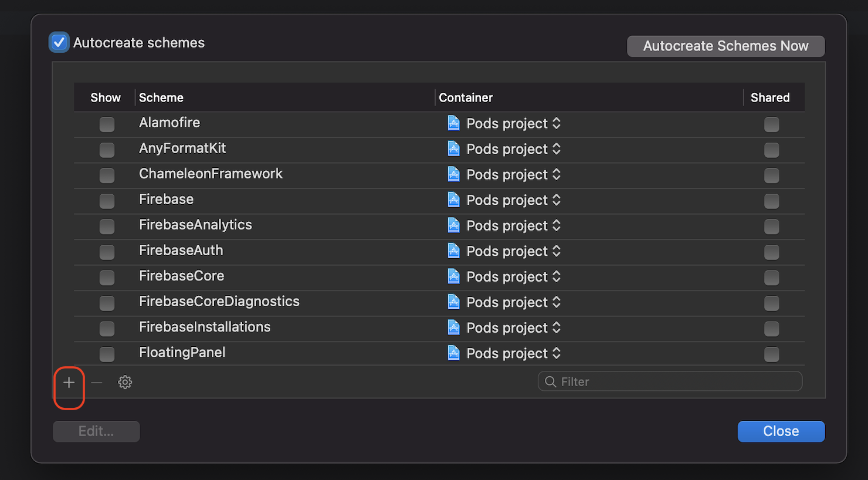Open container dropdown for ChameleonFramework
This screenshot has height=480, width=868.
tap(504, 174)
